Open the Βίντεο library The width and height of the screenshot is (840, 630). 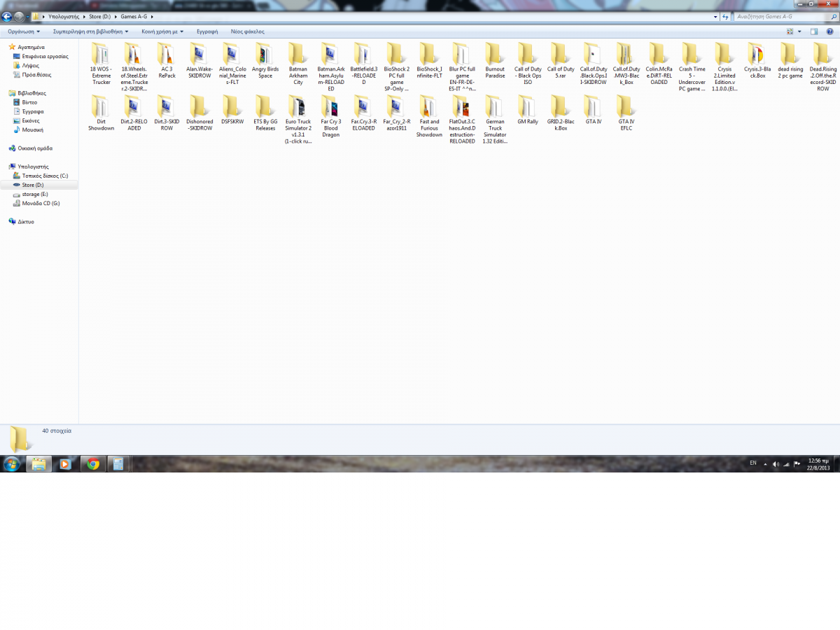[29, 101]
